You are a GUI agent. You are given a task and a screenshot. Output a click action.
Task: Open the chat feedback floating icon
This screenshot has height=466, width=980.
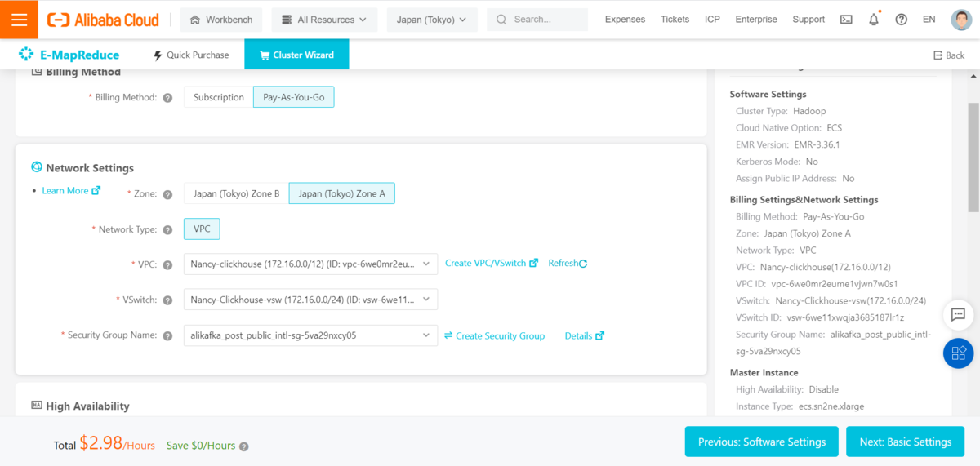tap(959, 314)
